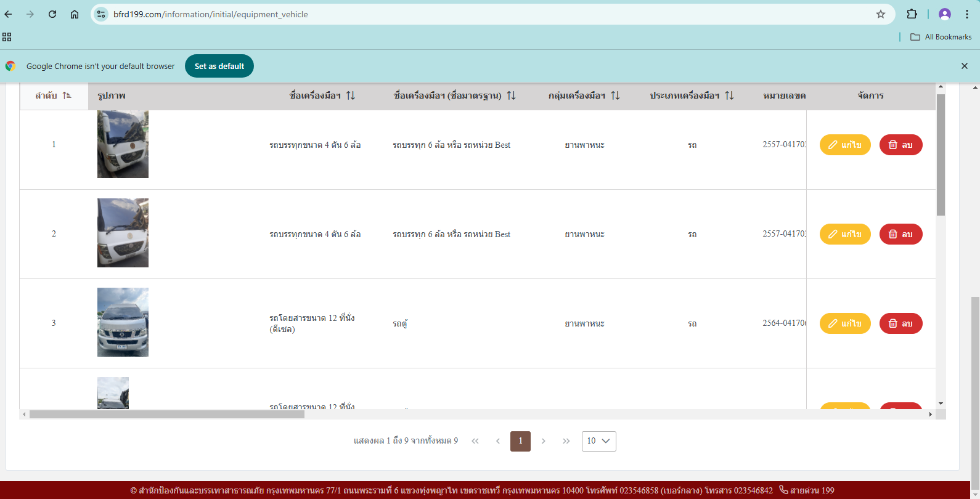The height and width of the screenshot is (499, 980).
Task: Bookmark this page with the star icon
Action: [881, 14]
